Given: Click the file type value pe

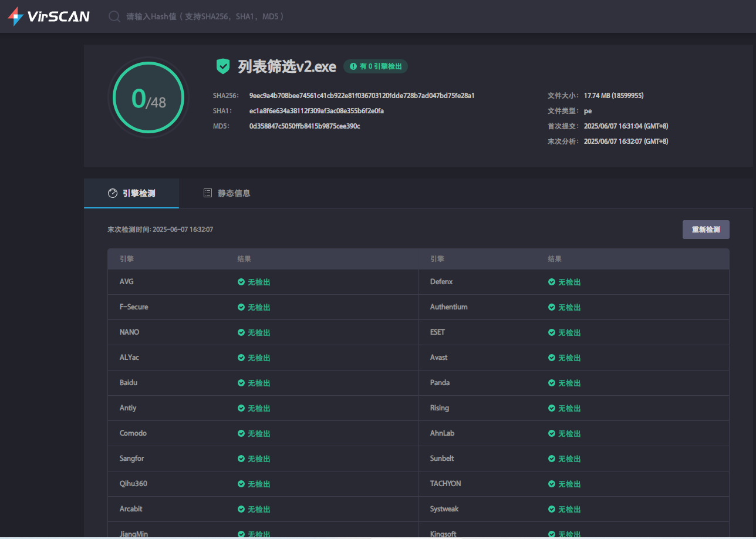Looking at the screenshot, I should [588, 110].
